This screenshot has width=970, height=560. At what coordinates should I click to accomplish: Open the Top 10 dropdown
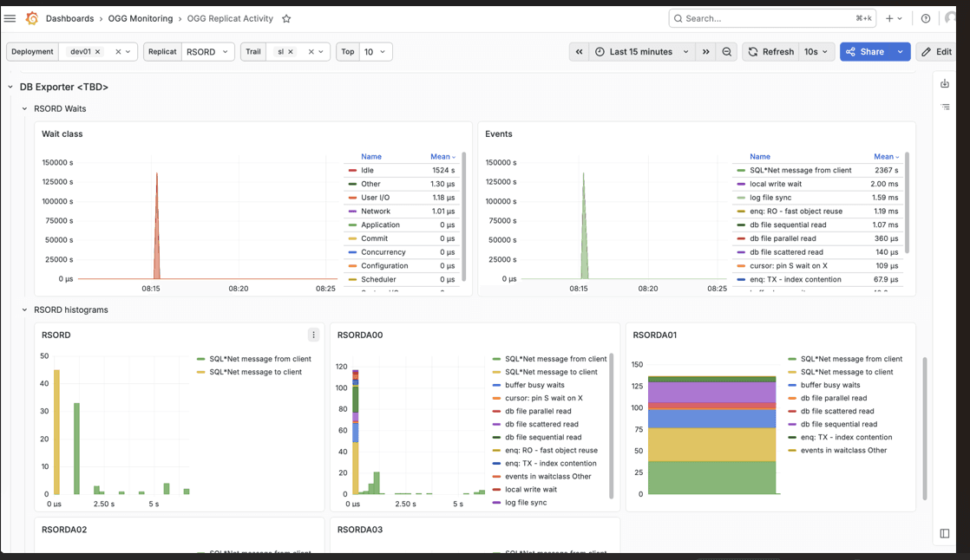(x=375, y=52)
